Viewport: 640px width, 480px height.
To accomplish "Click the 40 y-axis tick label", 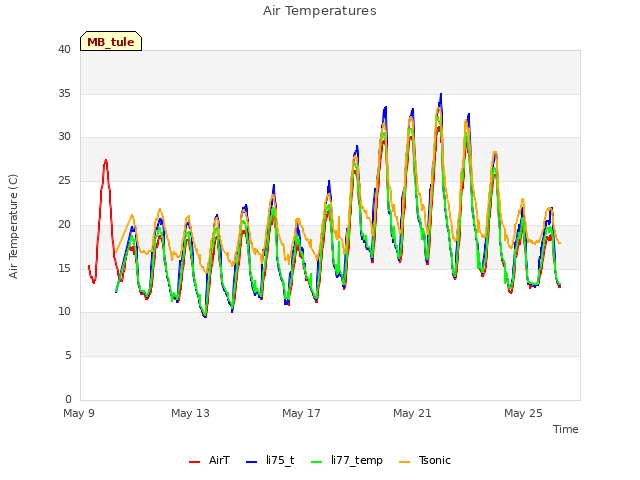I will [x=64, y=49].
